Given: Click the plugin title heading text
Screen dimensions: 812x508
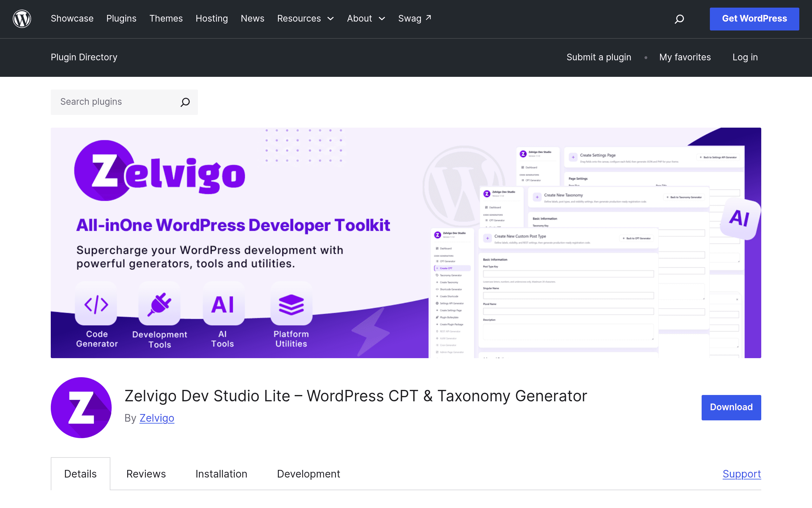Looking at the screenshot, I should 356,396.
